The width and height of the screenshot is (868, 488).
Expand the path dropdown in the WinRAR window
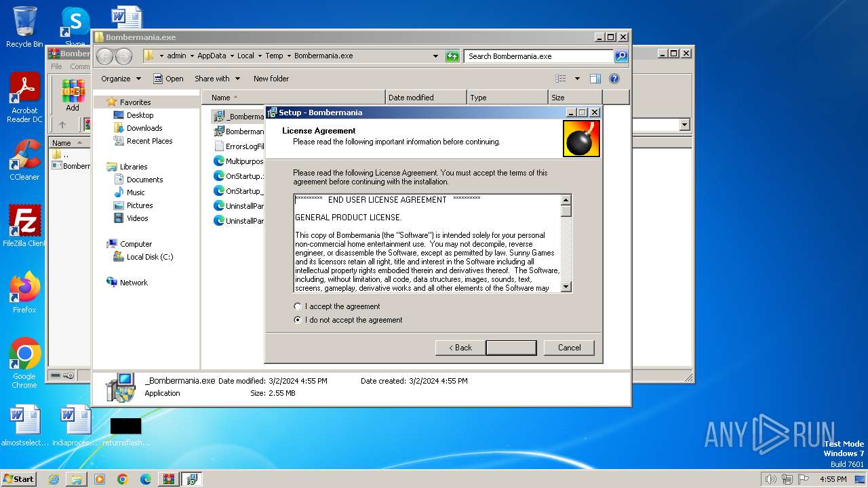(x=684, y=125)
